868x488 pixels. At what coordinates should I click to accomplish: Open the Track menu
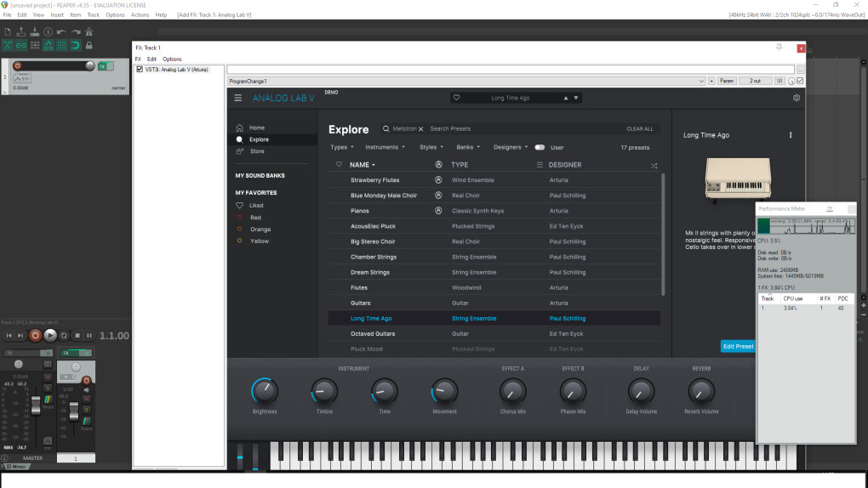pos(93,15)
